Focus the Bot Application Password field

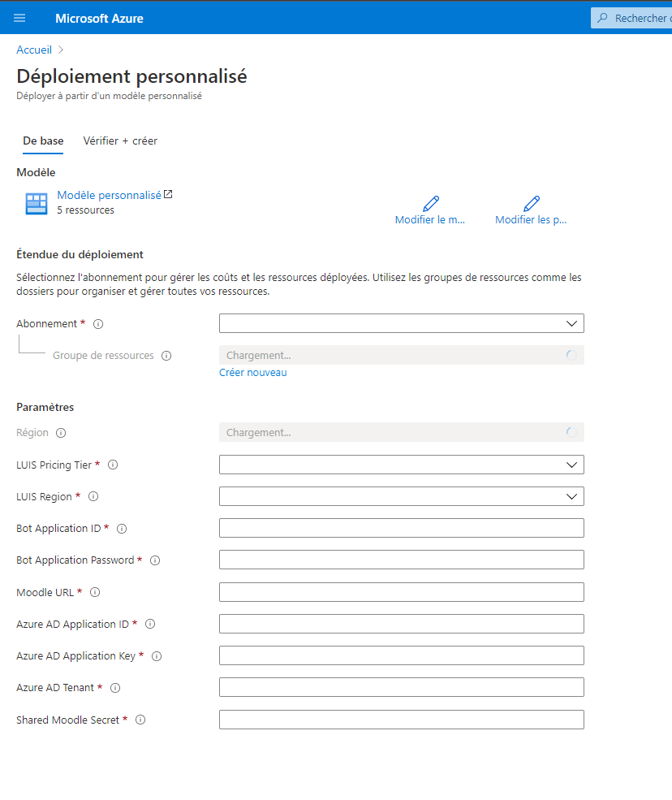402,560
